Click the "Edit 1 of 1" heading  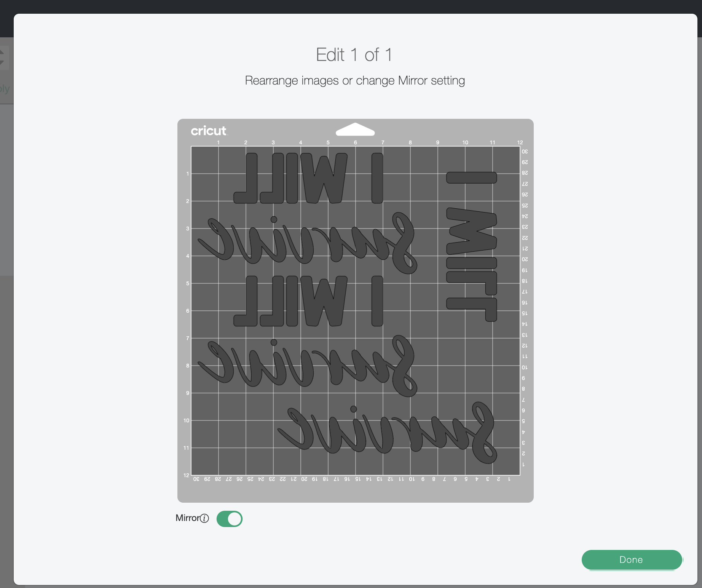354,55
